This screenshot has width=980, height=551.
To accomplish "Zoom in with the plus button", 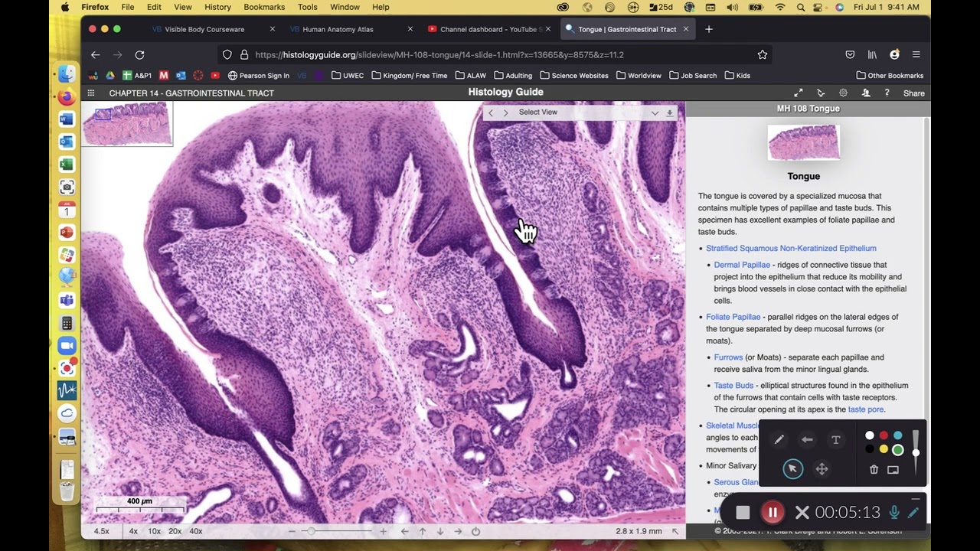I will pos(383,531).
